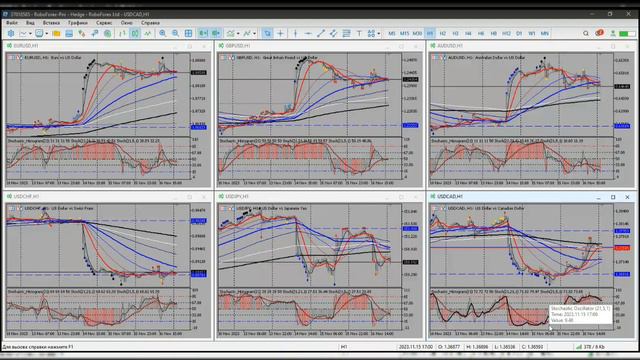Screen dimensions: 640x360
Task: Tile chart windows with the grid icon
Action: click(x=188, y=33)
